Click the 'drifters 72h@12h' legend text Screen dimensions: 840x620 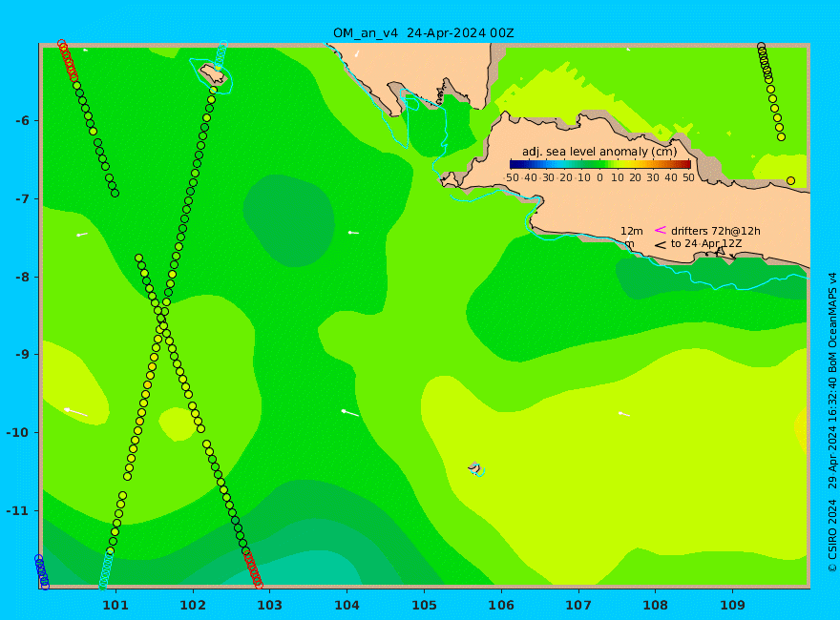716,231
